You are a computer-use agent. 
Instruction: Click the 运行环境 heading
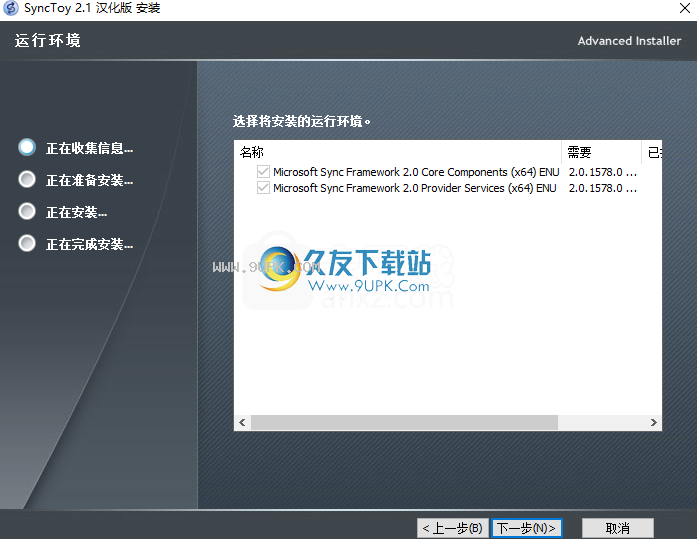click(48, 40)
